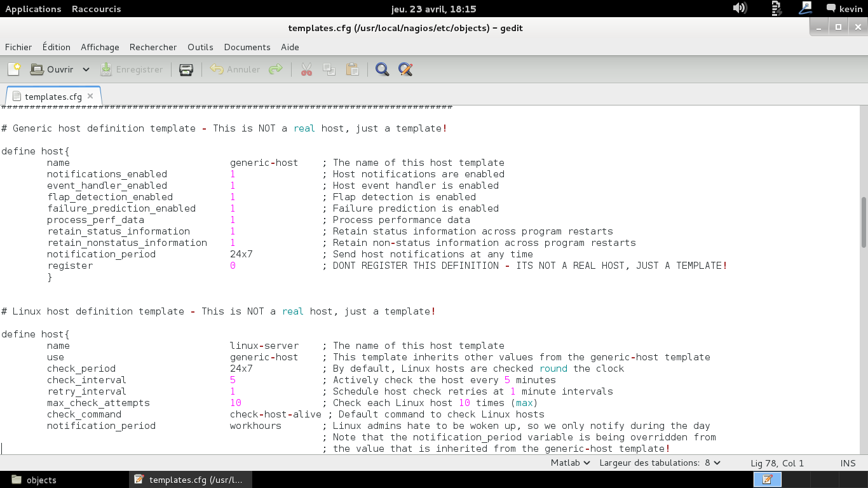Click the process_perf_data directive
This screenshot has height=488, width=868.
click(x=96, y=220)
